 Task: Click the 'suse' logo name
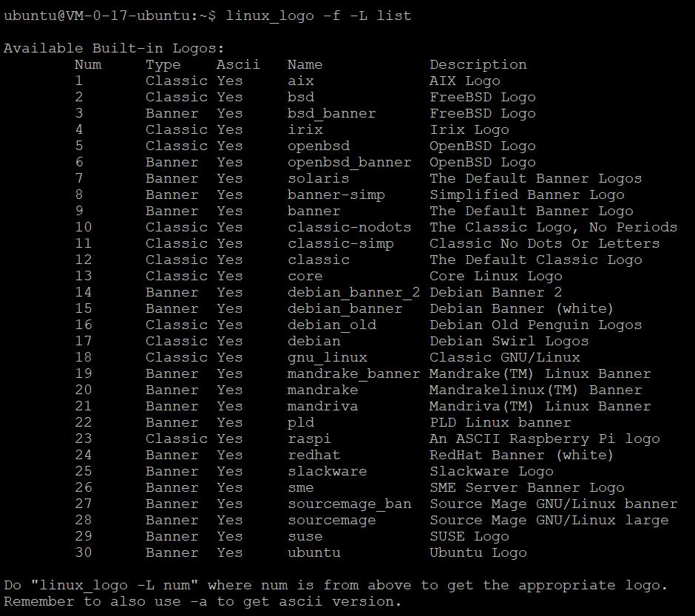(x=305, y=537)
